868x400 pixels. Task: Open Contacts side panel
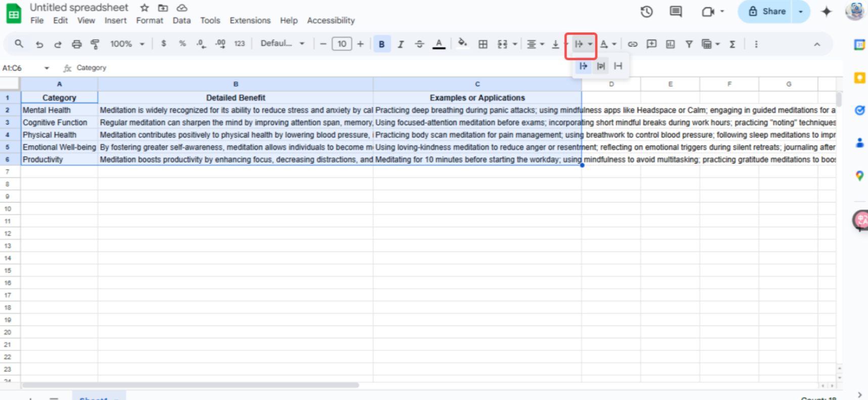coord(859,143)
